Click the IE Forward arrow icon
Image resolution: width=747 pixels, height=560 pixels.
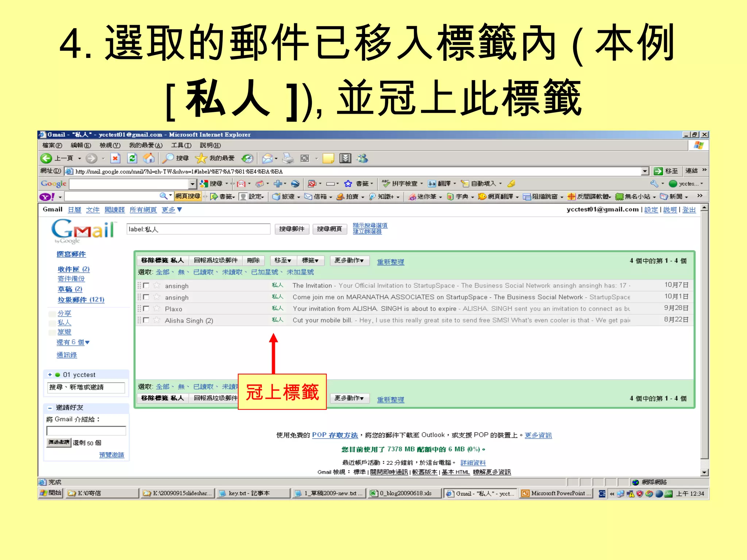coord(91,158)
